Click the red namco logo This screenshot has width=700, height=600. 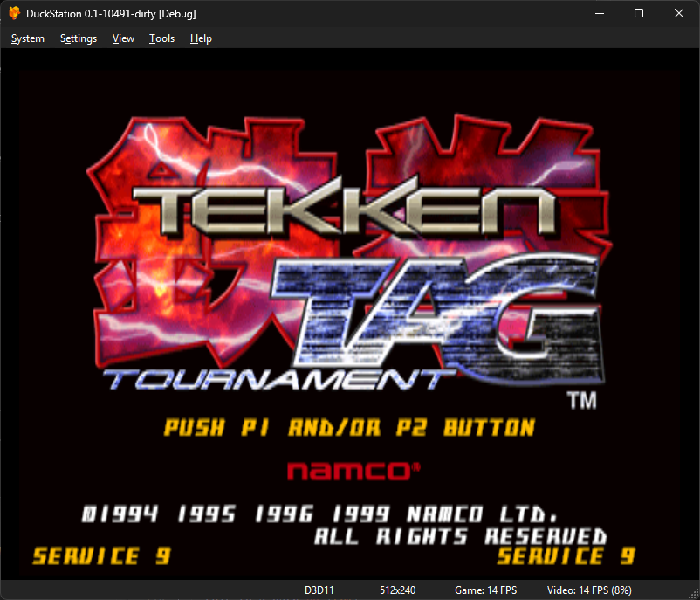[x=353, y=472]
